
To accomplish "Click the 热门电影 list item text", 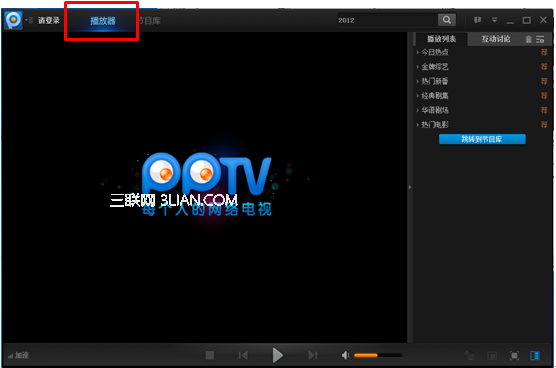I will pyautogui.click(x=435, y=125).
